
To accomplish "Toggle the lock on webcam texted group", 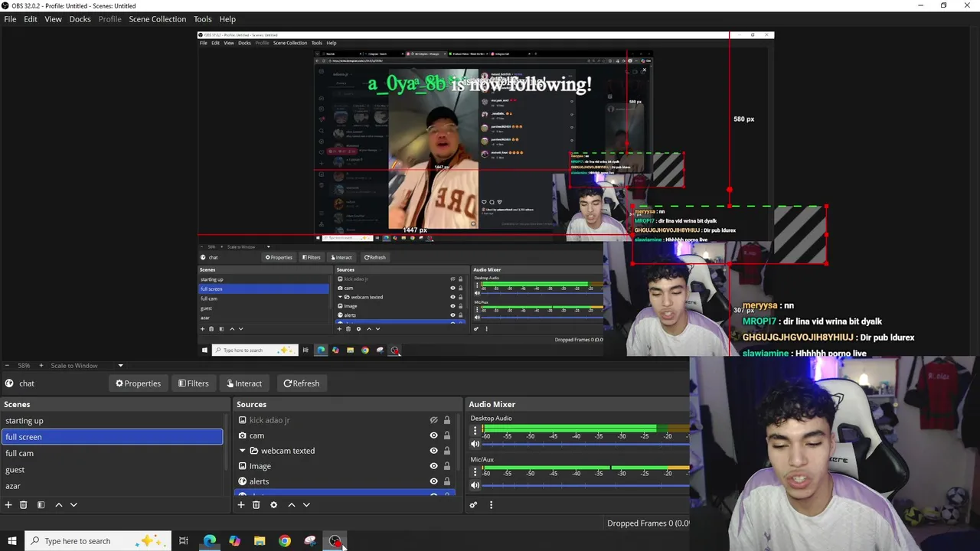I will click(x=447, y=451).
